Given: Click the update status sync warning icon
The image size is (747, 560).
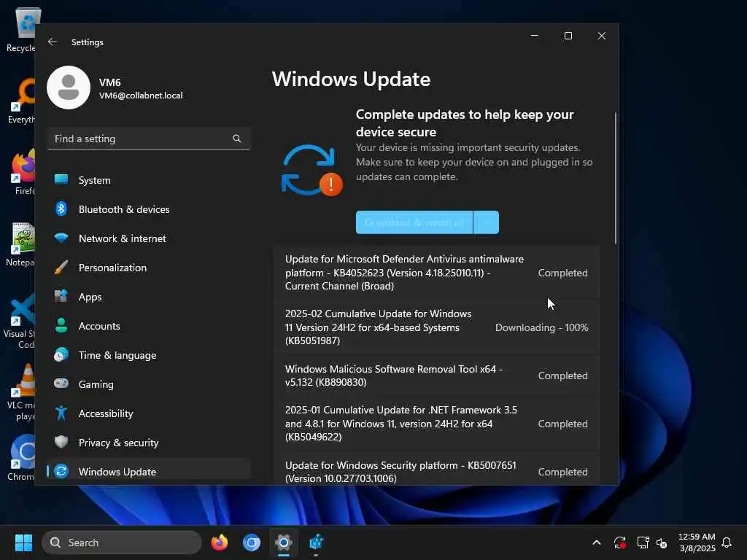Looking at the screenshot, I should [x=311, y=170].
